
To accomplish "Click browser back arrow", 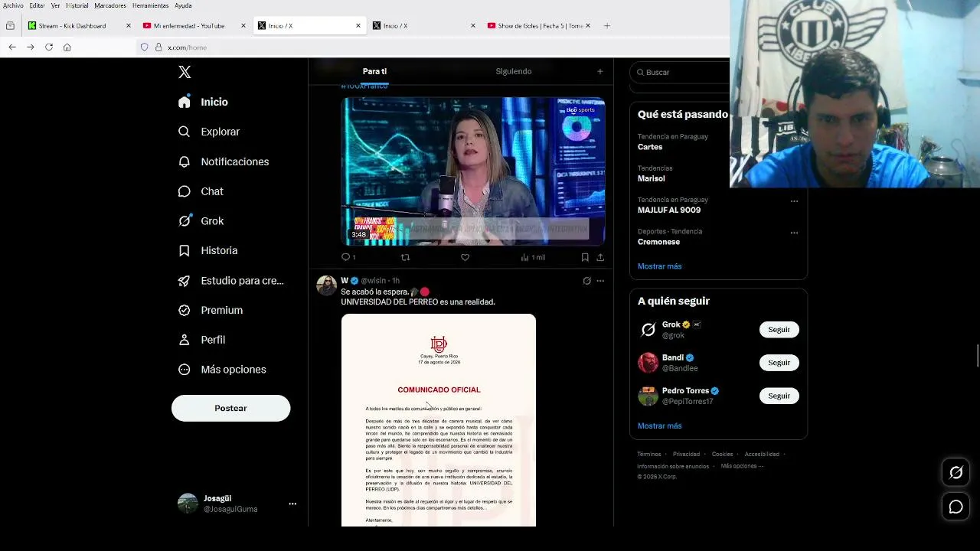I will 12,47.
